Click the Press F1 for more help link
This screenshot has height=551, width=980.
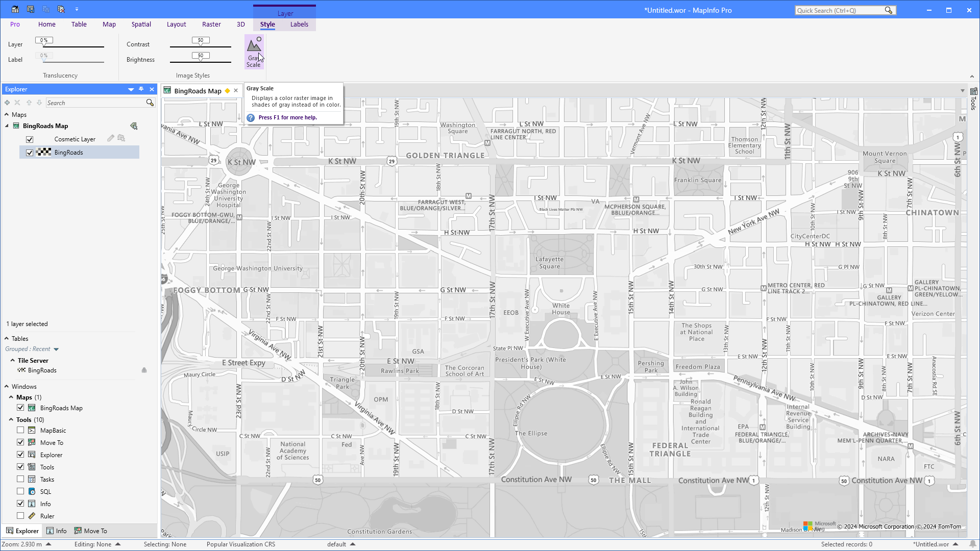(287, 117)
